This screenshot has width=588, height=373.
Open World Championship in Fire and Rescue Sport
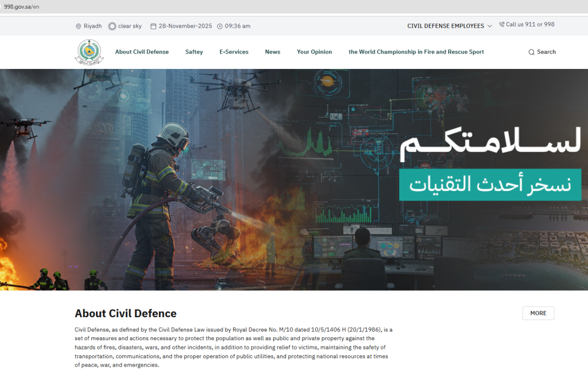tap(416, 52)
